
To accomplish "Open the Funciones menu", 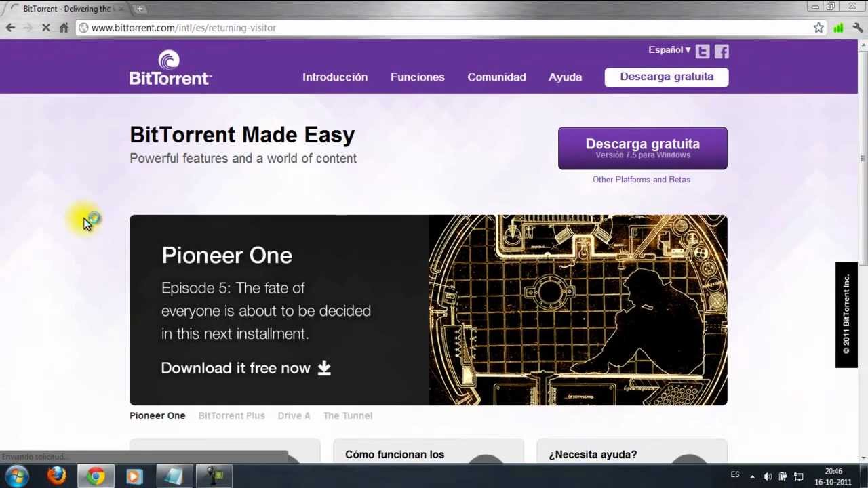I will [x=418, y=77].
